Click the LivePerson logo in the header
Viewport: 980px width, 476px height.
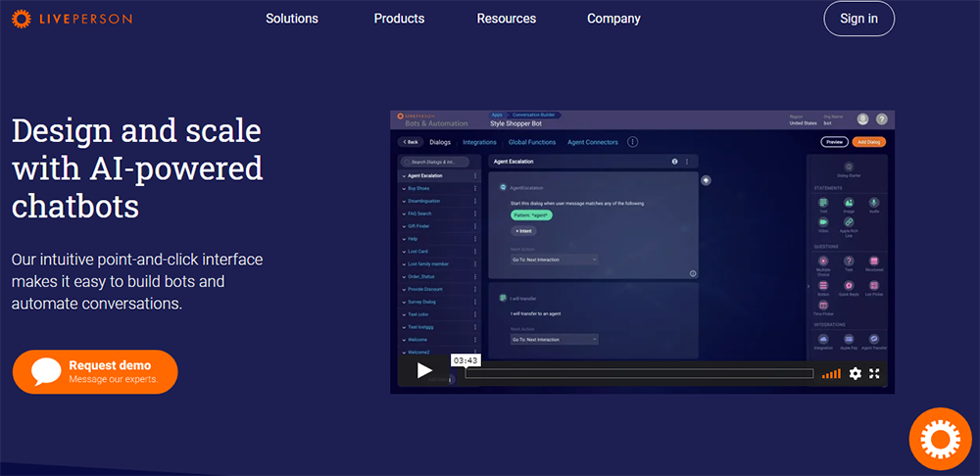coord(72,19)
